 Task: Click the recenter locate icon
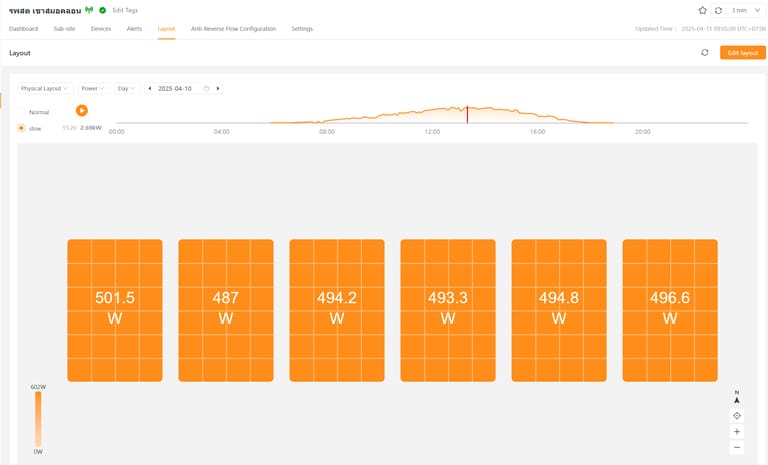point(737,415)
